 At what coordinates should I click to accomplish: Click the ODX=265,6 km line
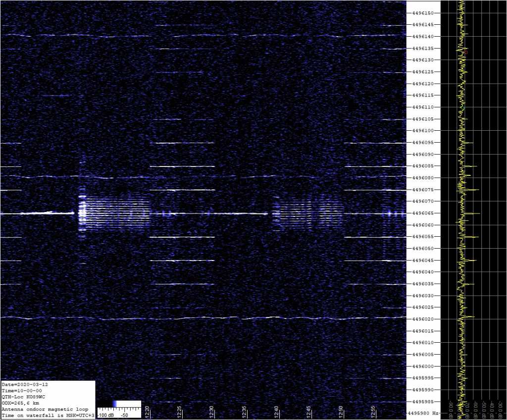(x=20, y=403)
